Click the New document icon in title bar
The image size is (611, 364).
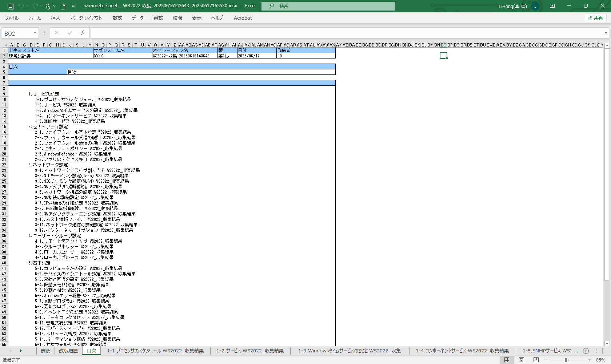[x=63, y=6]
